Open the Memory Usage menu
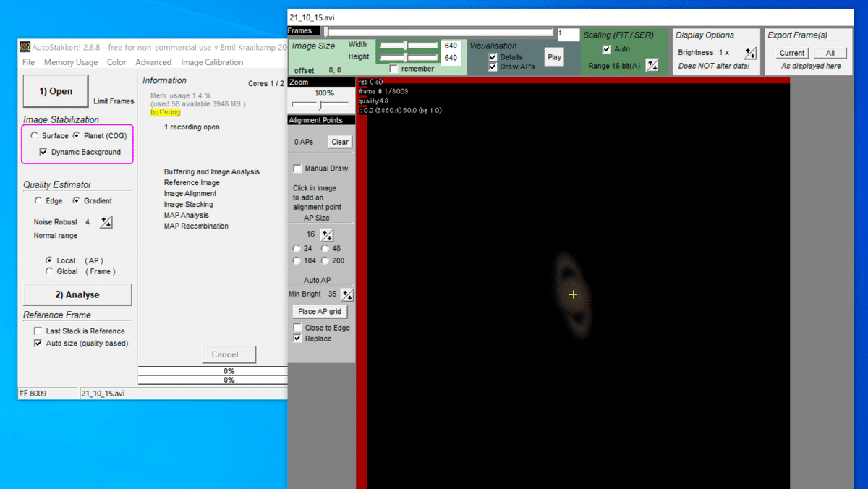Screen dimensions: 868x489 coord(71,62)
